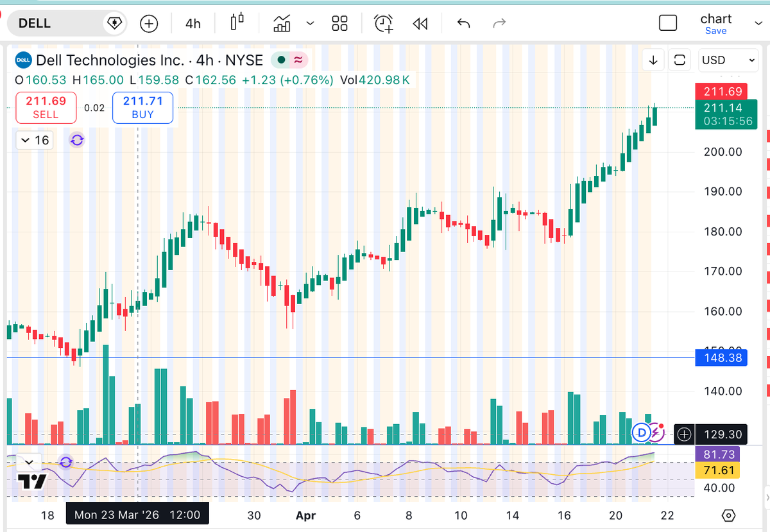Click the 22 date on the time axis
This screenshot has height=532, width=770.
click(667, 515)
